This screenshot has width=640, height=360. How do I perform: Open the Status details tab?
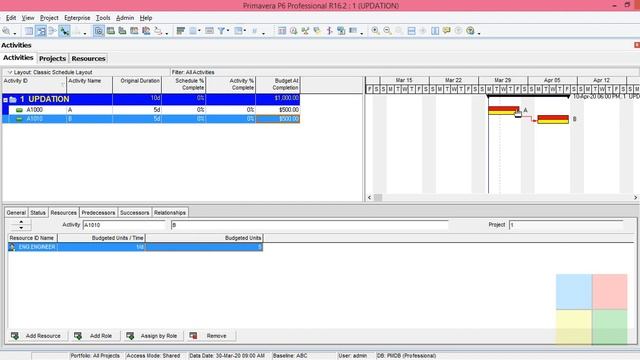(x=38, y=213)
